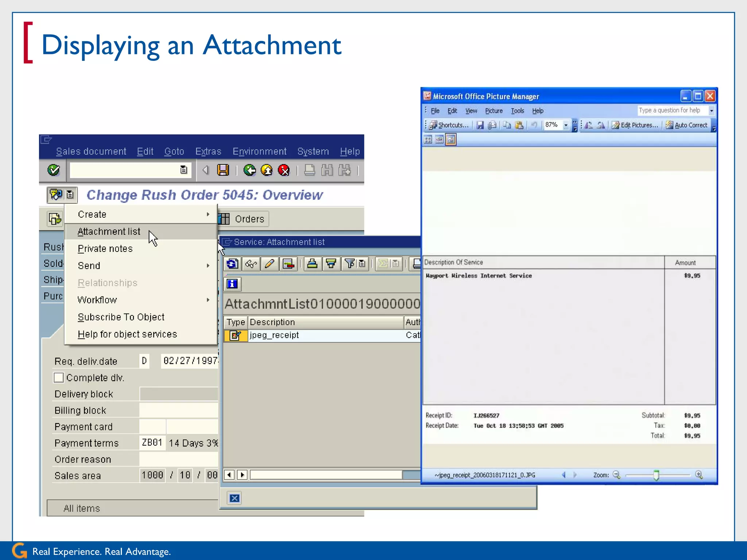Viewport: 747px width, 560px height.
Task: Click the Paste icon in Picture Manager toolbar
Action: pos(519,125)
